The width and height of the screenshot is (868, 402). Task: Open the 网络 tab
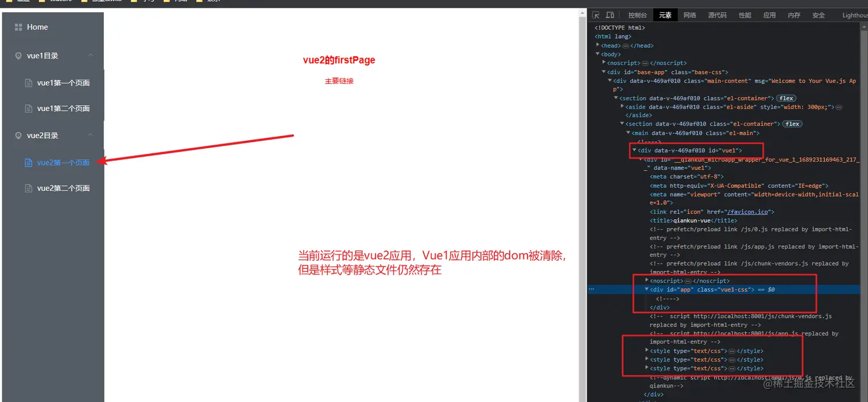(x=690, y=16)
